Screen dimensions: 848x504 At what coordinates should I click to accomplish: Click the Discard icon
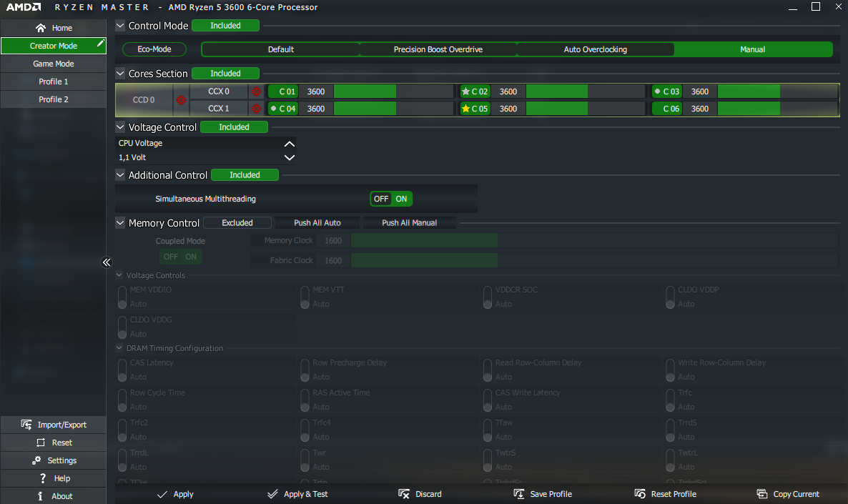click(x=404, y=494)
